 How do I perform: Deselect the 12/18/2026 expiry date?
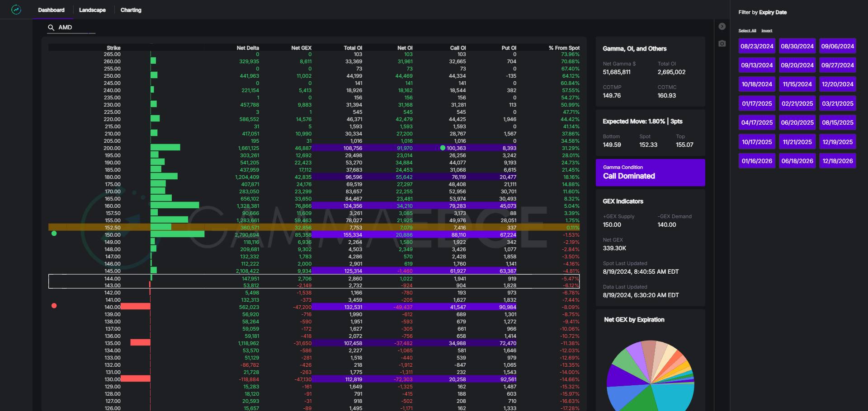837,161
